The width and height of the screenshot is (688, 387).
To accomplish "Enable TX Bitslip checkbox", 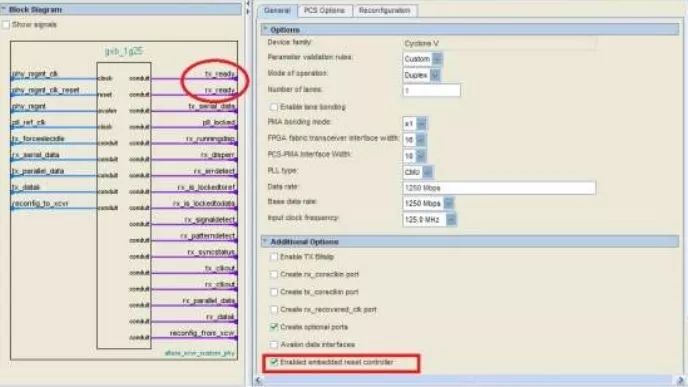I will (x=274, y=257).
